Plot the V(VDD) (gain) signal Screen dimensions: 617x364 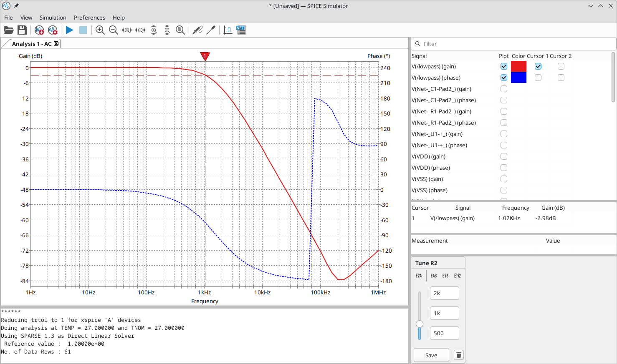point(504,156)
